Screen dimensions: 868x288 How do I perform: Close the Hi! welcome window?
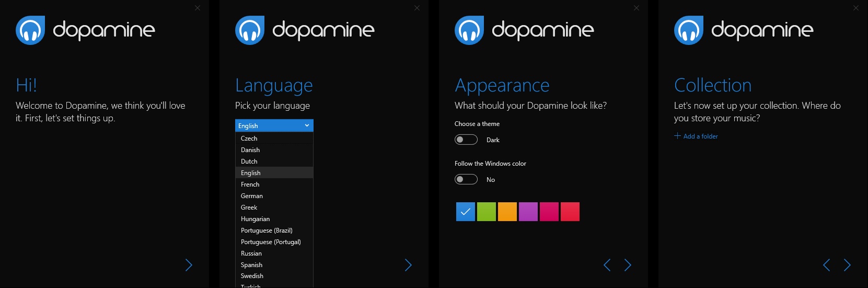198,8
